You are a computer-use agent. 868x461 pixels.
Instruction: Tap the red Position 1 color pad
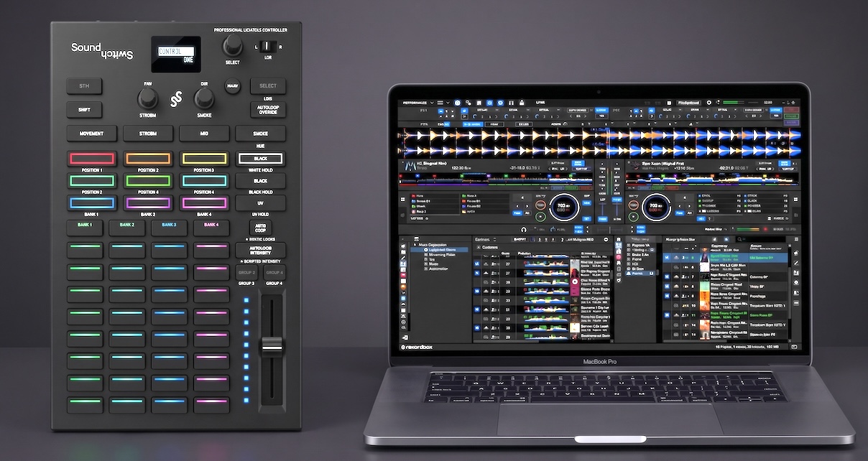click(x=91, y=159)
